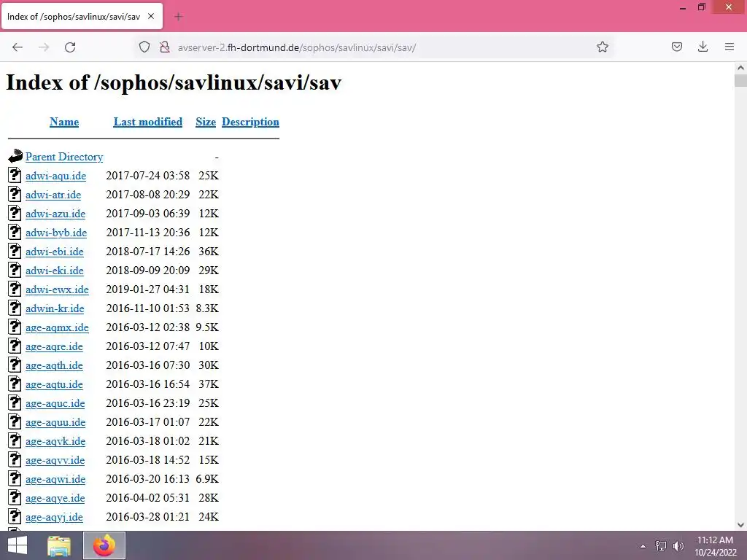Click the 2017-07-24 03:58 date text
This screenshot has width=747, height=560.
(x=147, y=176)
